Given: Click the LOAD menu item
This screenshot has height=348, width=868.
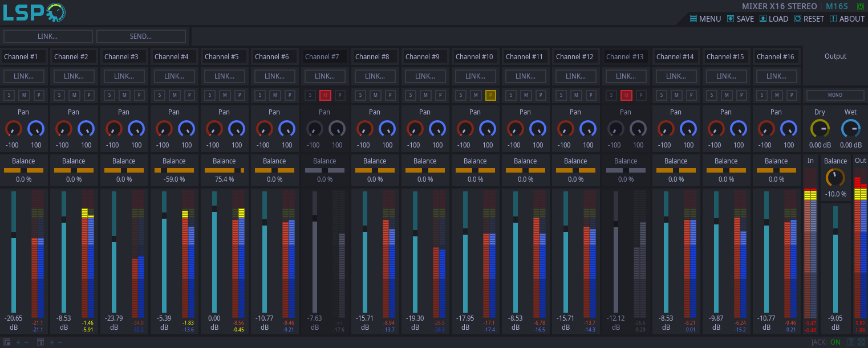Looking at the screenshot, I should 773,19.
